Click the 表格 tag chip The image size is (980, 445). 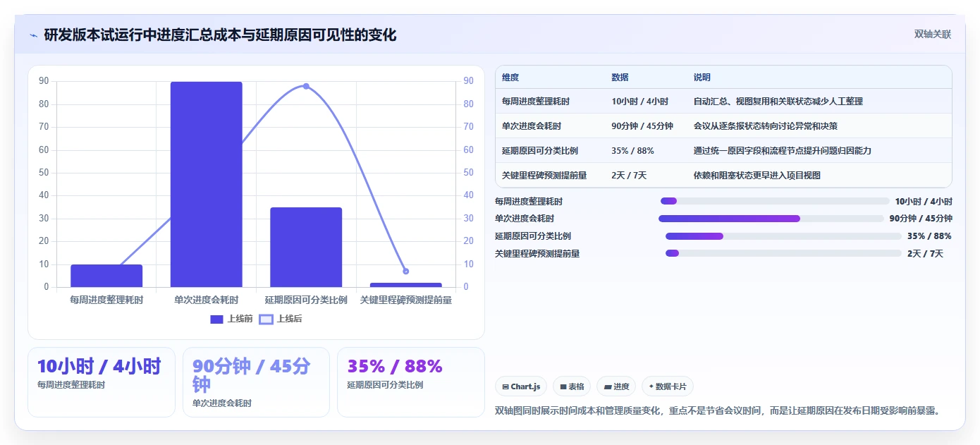point(572,386)
